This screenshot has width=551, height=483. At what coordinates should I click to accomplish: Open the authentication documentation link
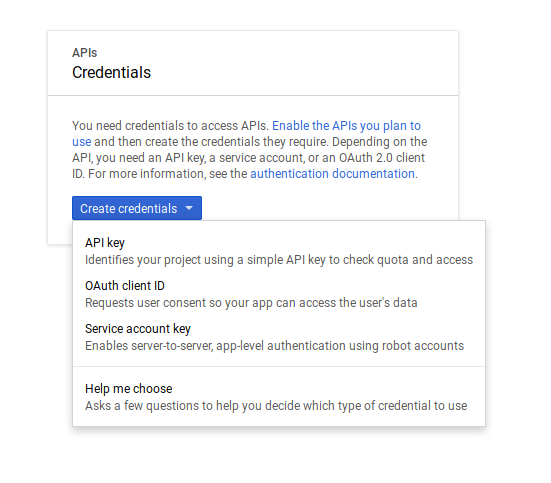tap(332, 174)
